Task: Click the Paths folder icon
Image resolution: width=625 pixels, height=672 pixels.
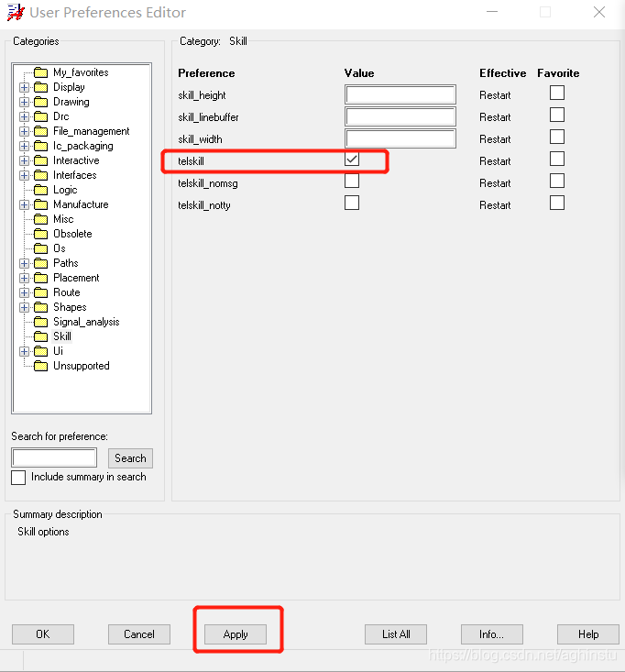Action: (x=40, y=263)
